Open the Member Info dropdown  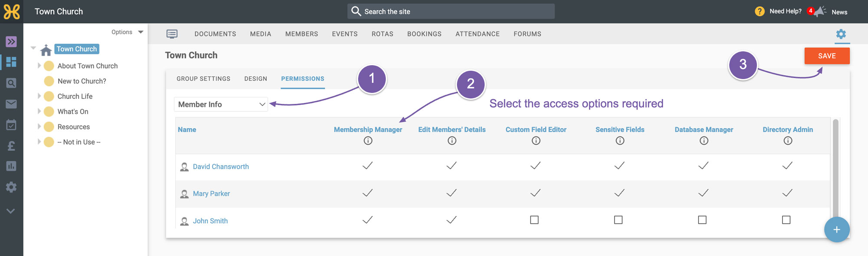click(x=221, y=104)
